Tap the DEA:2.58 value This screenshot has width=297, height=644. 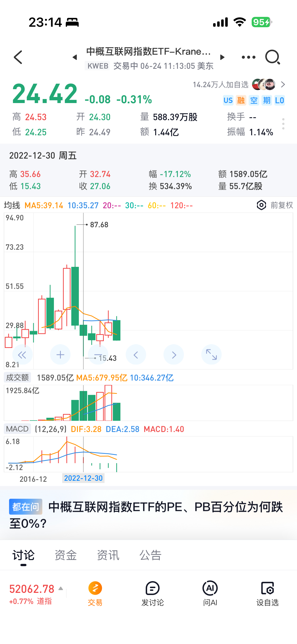122,429
